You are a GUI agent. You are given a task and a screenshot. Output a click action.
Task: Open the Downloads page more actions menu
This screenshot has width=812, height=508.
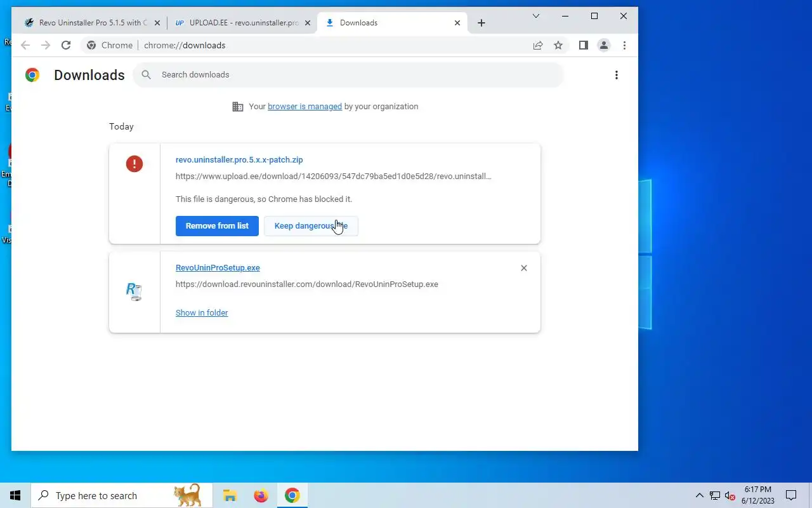coord(617,75)
